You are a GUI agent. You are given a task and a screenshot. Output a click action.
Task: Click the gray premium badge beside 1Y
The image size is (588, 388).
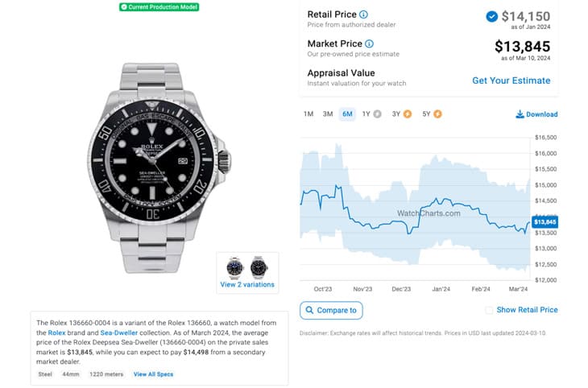378,114
